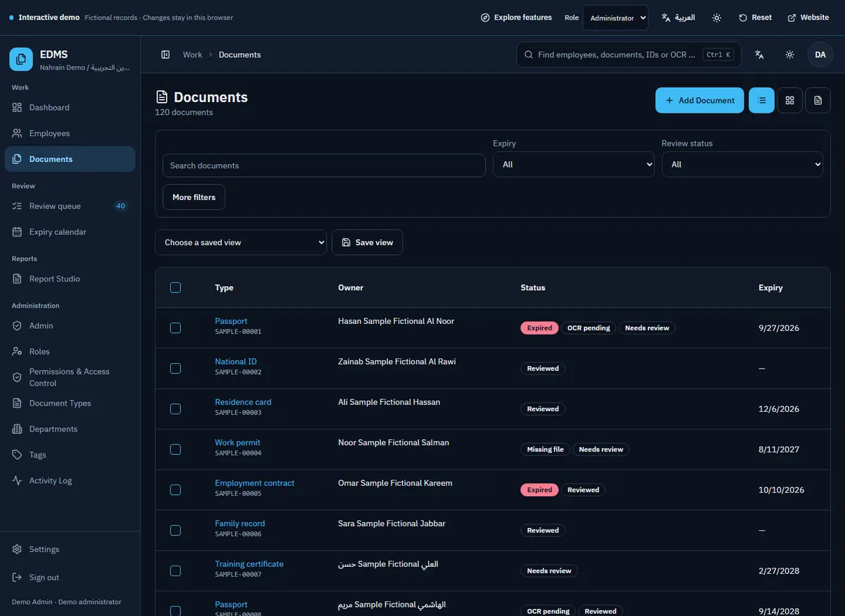The width and height of the screenshot is (845, 616).
Task: Select the list view icon button
Action: pos(762,101)
